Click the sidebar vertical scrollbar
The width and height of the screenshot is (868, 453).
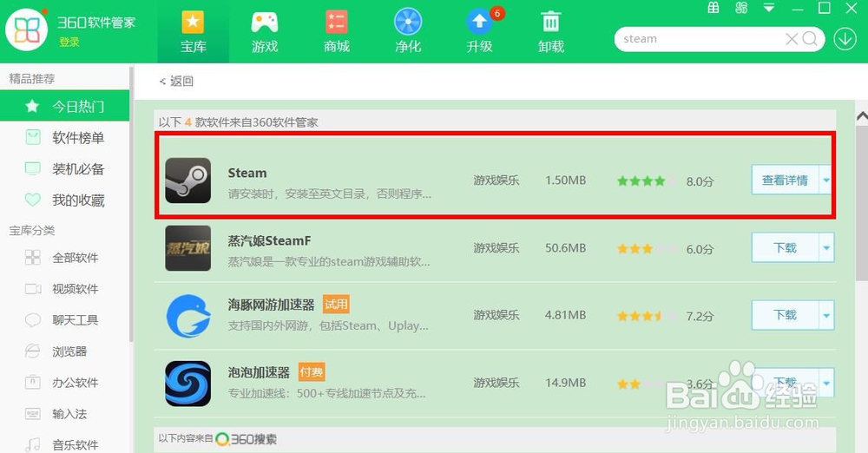(131, 205)
